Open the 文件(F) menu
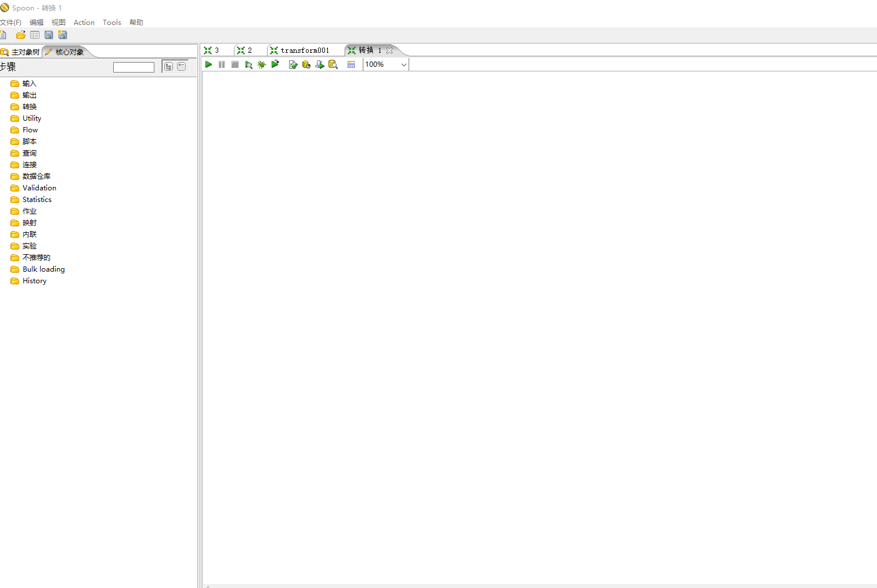Image resolution: width=877 pixels, height=588 pixels. [x=10, y=22]
